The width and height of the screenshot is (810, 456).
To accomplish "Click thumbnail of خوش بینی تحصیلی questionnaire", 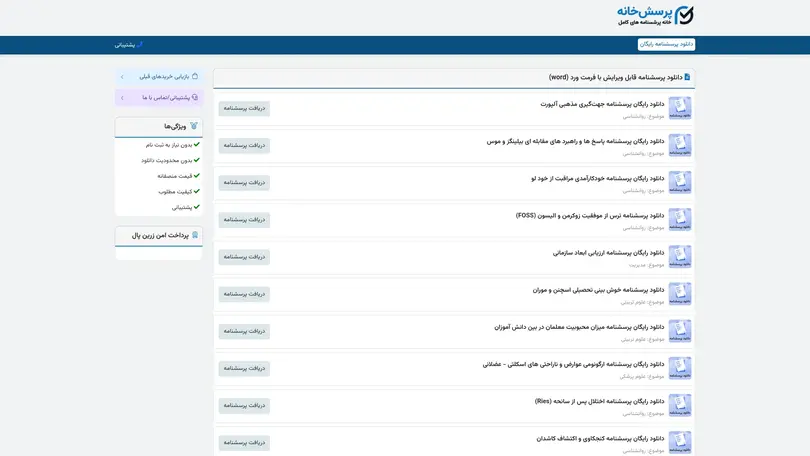I will tap(680, 294).
